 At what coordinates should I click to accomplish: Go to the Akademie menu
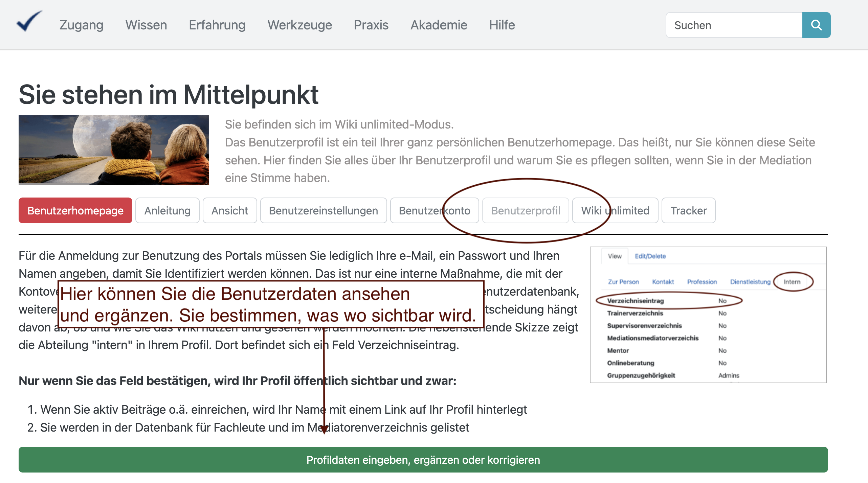point(439,25)
